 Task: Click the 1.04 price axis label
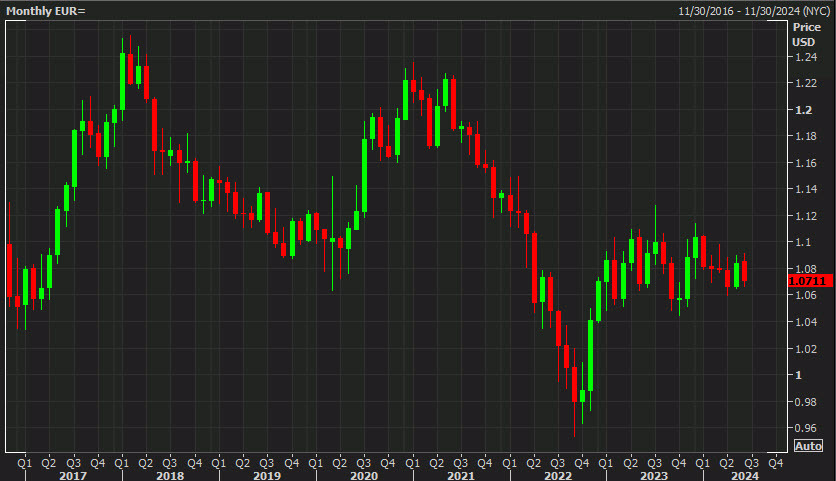806,322
